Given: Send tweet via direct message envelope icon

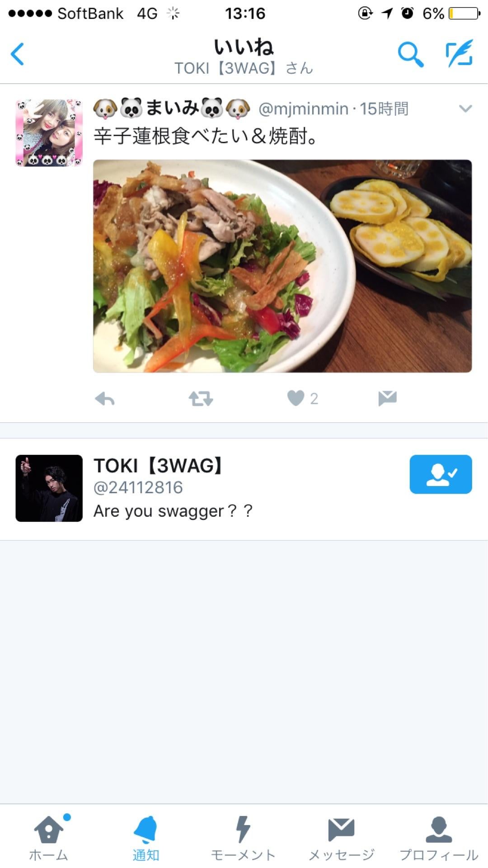Looking at the screenshot, I should pyautogui.click(x=387, y=398).
